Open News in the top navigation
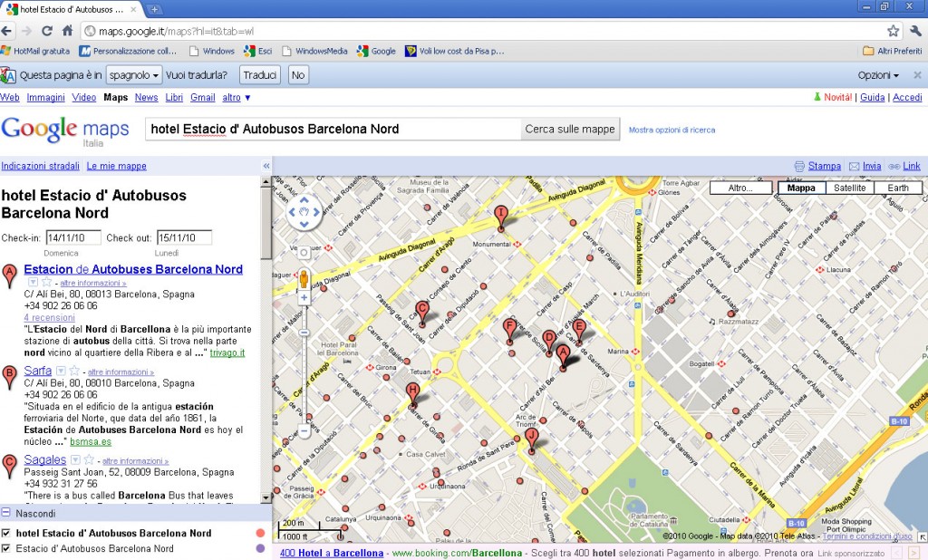The height and width of the screenshot is (560, 928). coord(146,97)
